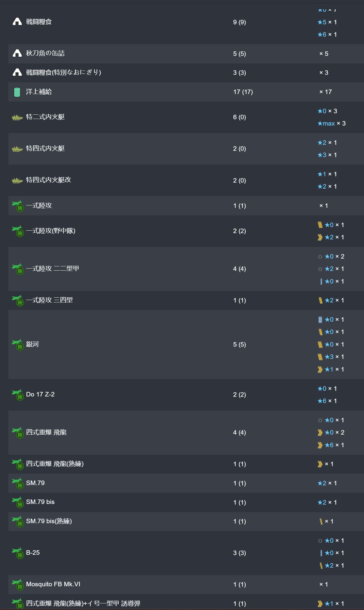Select the 戦闘糧食(特別なおにぎり) item name
The height and width of the screenshot is (610, 364).
63,72
